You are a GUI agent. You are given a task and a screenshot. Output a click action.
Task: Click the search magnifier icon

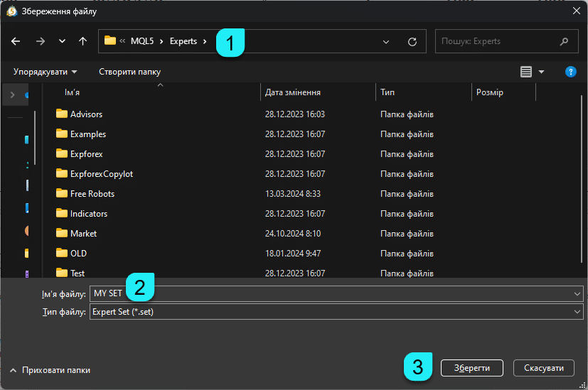click(564, 41)
